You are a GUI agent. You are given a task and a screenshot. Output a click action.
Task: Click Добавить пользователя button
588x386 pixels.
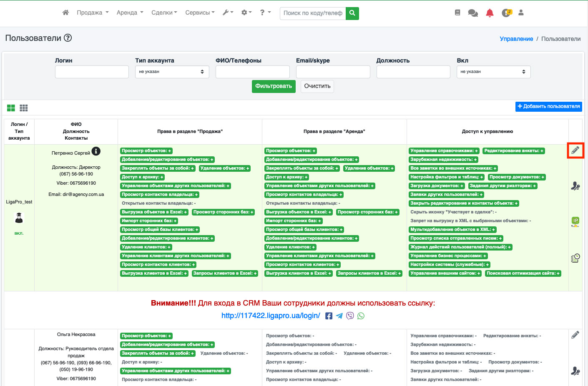point(549,106)
